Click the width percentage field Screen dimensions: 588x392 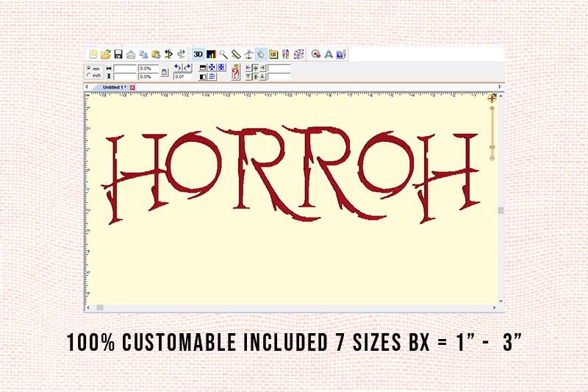tap(148, 68)
